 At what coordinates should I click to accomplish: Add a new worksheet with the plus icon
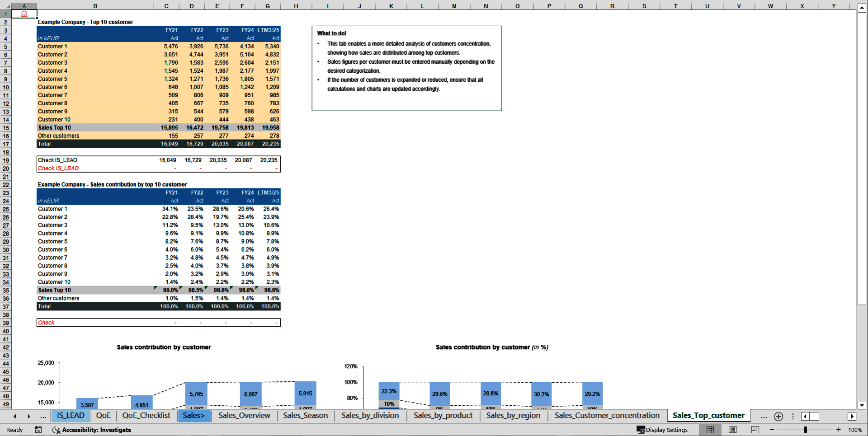coord(778,416)
